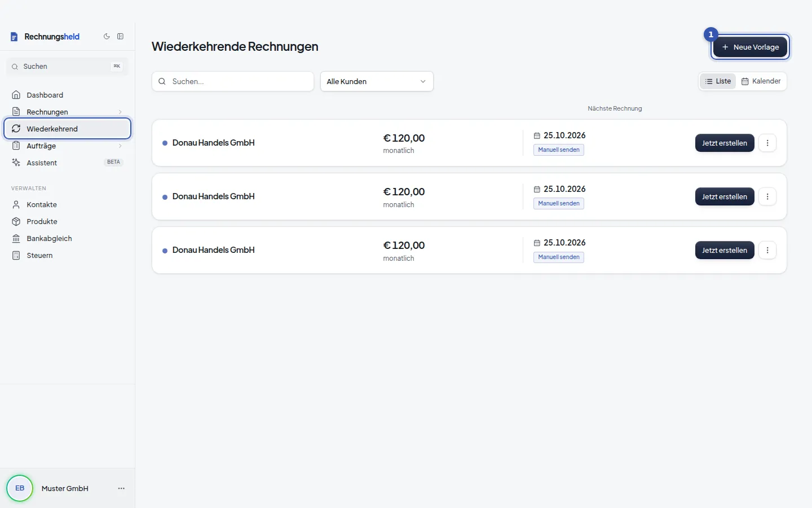Click the Suchen... field above the list
The width and height of the screenshot is (812, 508).
coord(233,81)
